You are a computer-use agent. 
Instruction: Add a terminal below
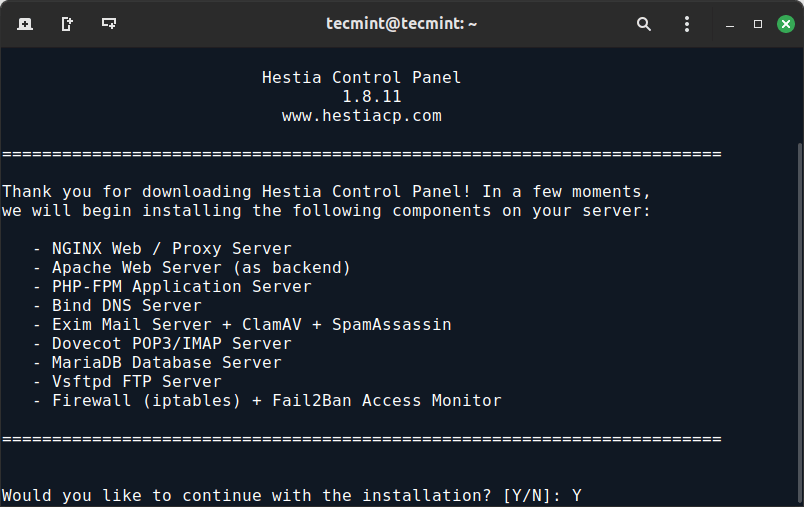point(108,24)
